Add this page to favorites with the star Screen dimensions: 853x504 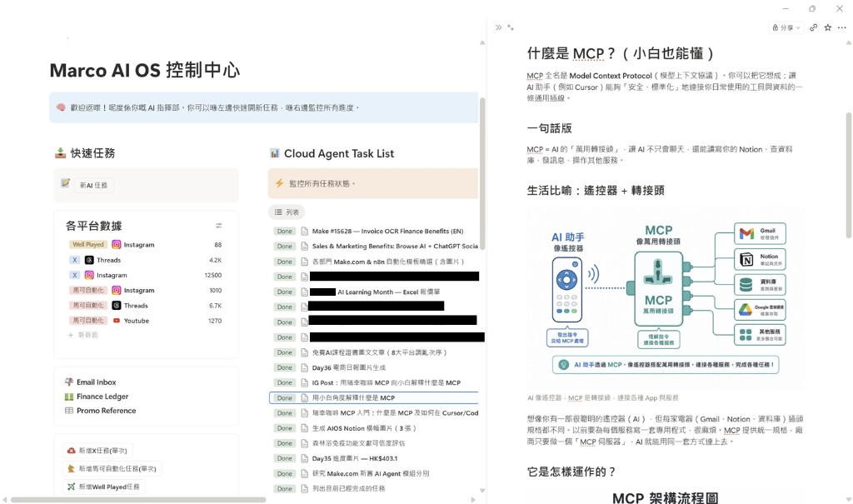[x=827, y=27]
